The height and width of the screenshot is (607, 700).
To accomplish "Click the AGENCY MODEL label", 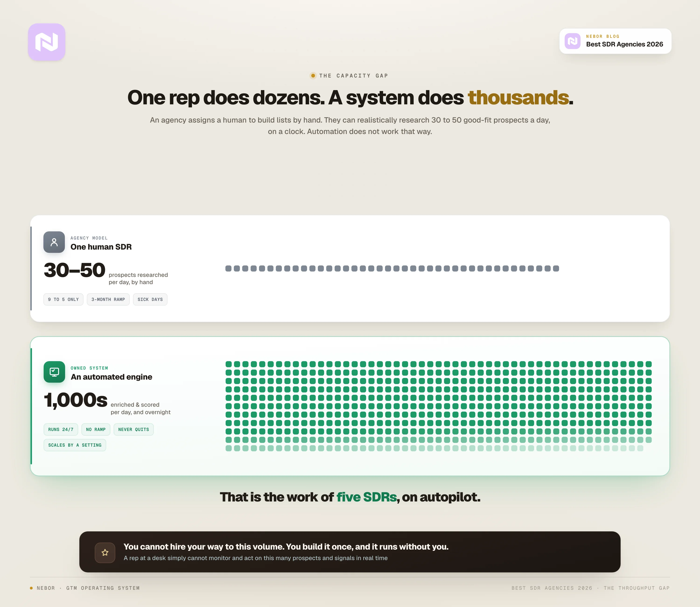I will tap(89, 238).
